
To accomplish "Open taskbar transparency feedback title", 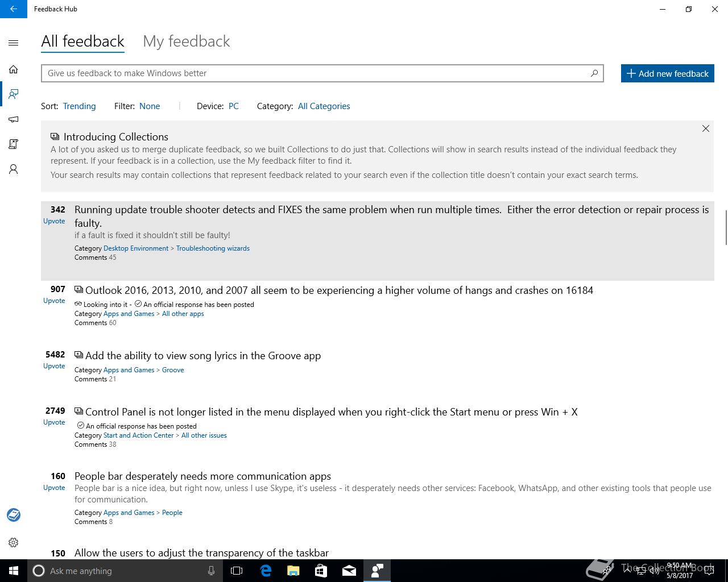I will [x=201, y=553].
